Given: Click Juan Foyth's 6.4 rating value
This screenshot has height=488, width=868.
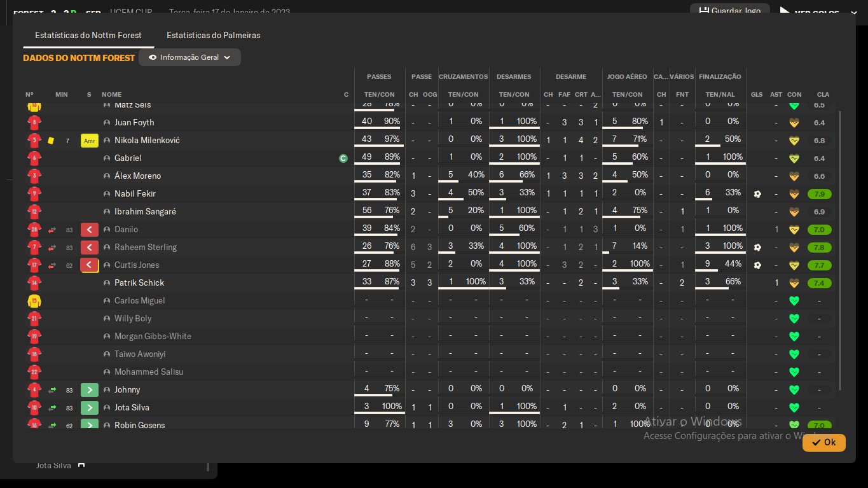Looking at the screenshot, I should (x=819, y=123).
